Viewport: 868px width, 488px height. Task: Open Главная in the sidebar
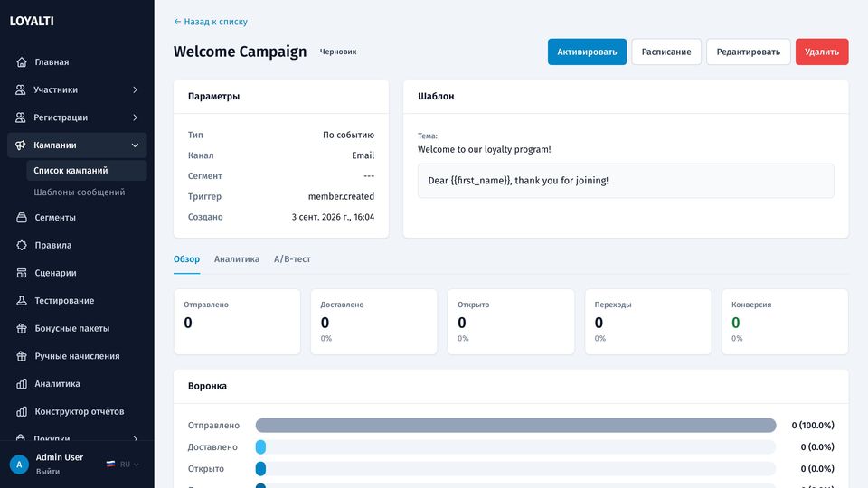[77, 62]
